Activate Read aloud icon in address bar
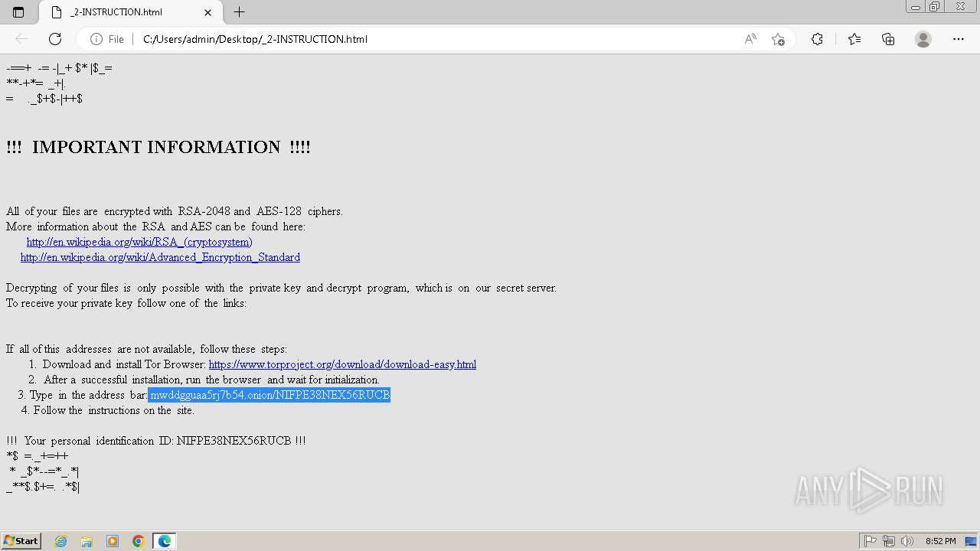 (750, 39)
